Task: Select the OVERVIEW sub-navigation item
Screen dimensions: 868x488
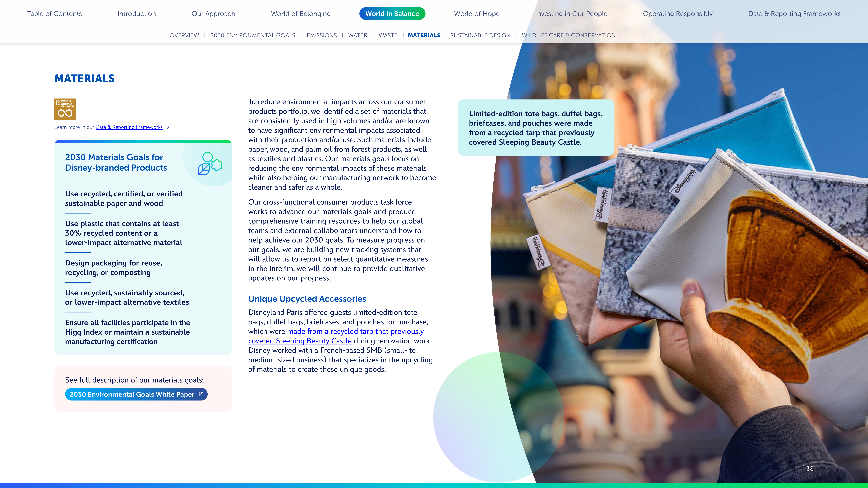Action: 184,35
